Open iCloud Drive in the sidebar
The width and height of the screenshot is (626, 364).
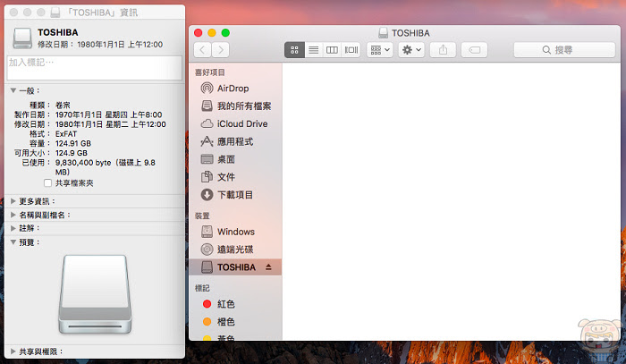point(235,123)
